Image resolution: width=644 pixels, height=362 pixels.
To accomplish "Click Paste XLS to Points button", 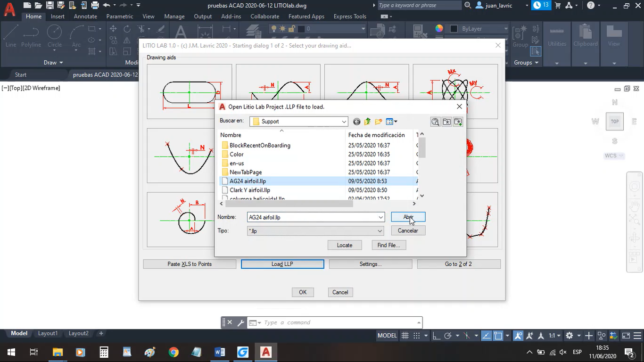I will 190,264.
